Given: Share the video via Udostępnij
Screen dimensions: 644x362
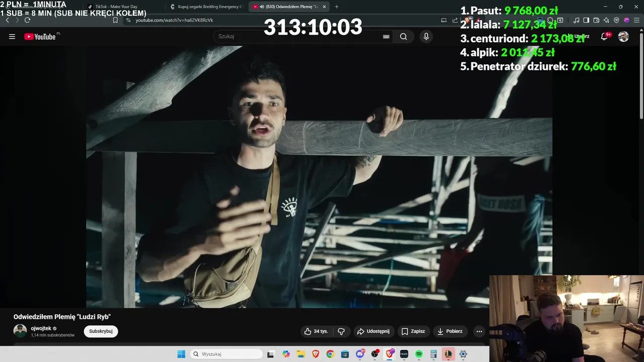Looking at the screenshot, I should [373, 331].
